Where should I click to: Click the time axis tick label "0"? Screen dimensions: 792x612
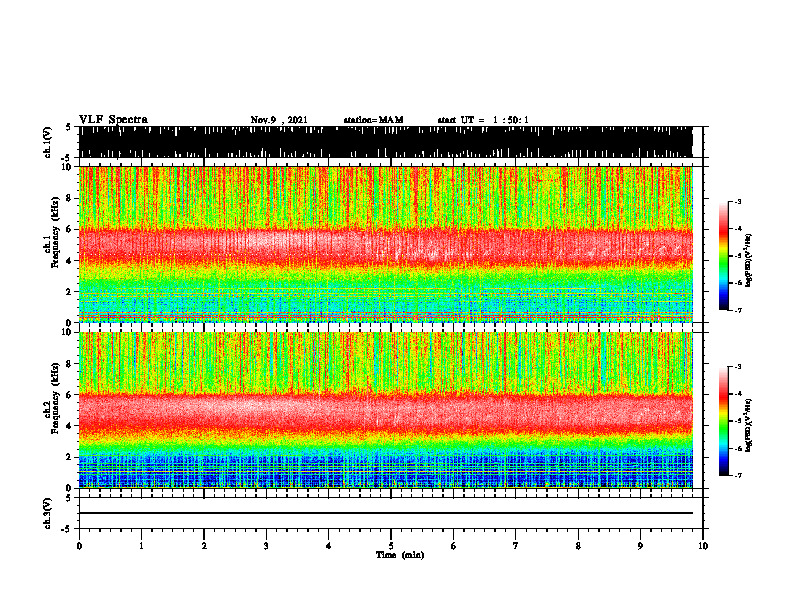tap(79, 546)
